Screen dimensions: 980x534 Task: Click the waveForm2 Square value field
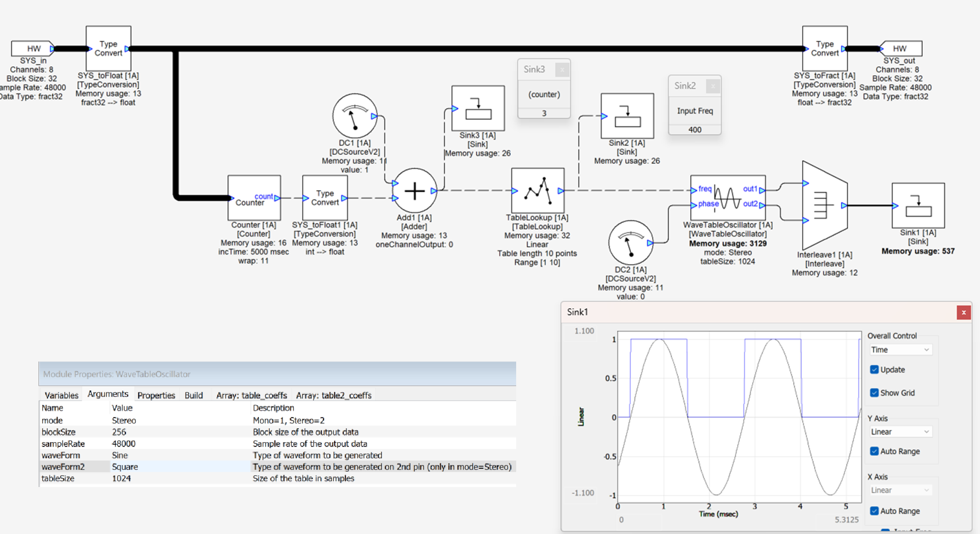pyautogui.click(x=125, y=467)
